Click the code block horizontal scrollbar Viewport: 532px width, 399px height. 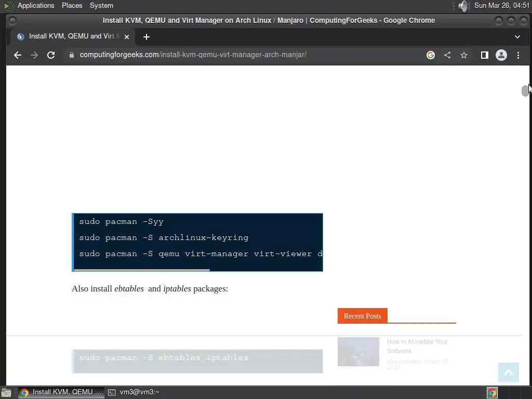point(142,270)
